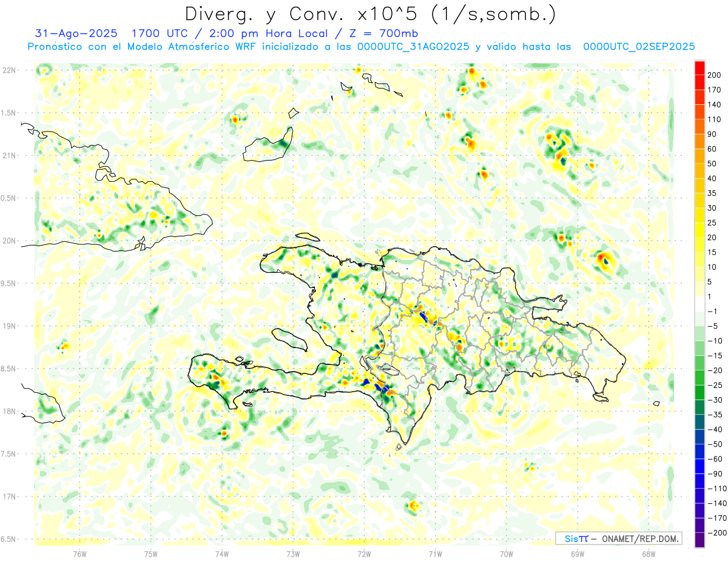Viewport: 728px width, 562px height.
Task: Click the '0000UTC_02SEP2025' valid-until text
Action: click(x=639, y=47)
